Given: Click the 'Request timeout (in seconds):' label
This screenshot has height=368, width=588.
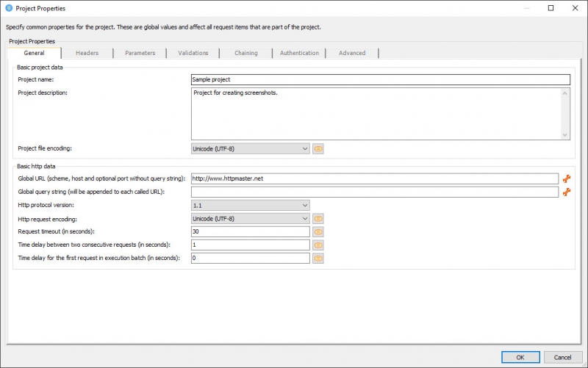Looking at the screenshot, I should click(56, 231).
